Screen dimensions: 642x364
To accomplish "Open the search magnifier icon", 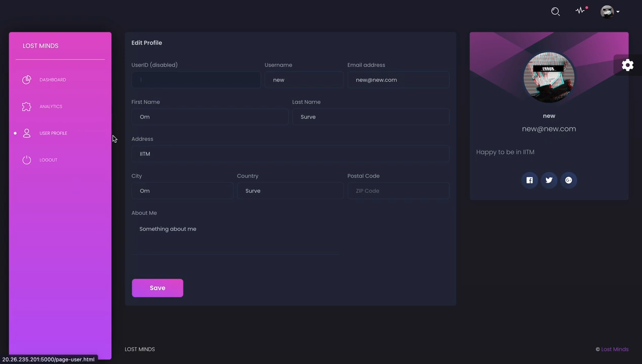I will tap(555, 11).
